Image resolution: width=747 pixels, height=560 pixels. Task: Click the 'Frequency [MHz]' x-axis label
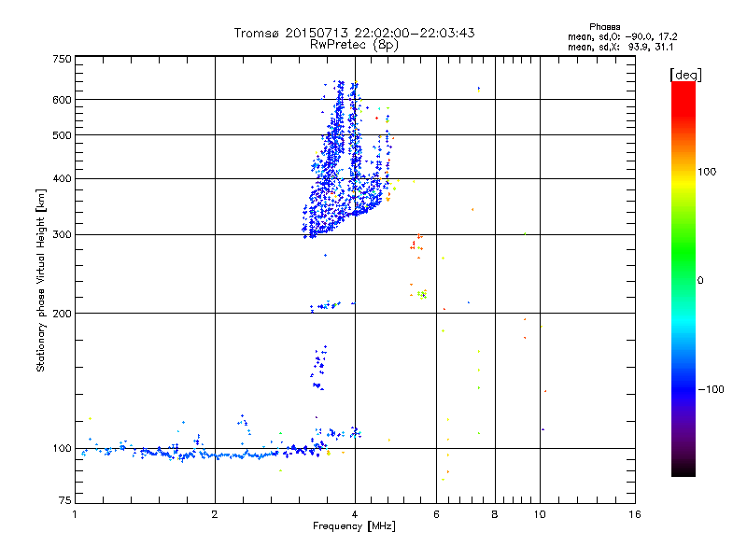pyautogui.click(x=354, y=526)
